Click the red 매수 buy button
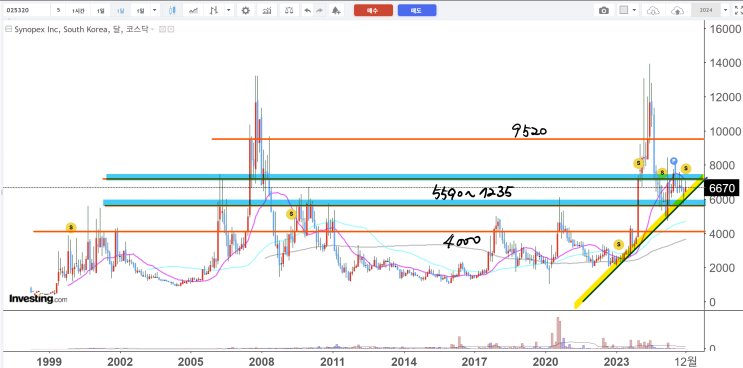 point(373,10)
